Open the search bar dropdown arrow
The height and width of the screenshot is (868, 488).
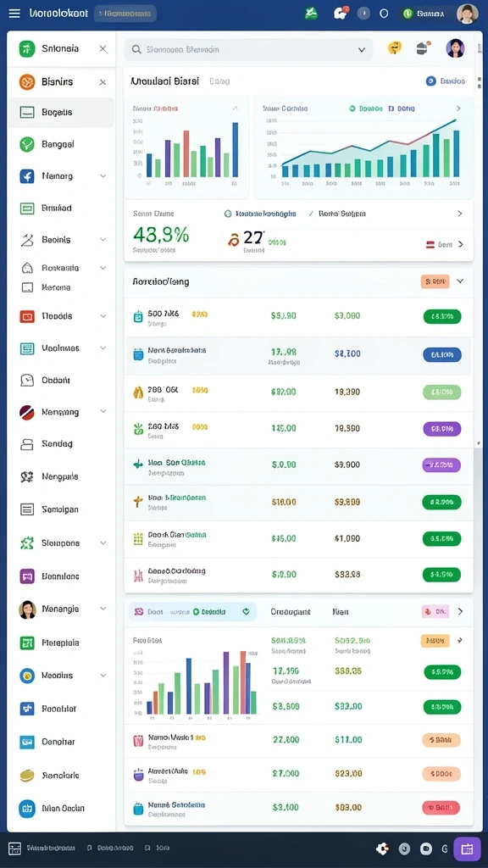pos(362,50)
